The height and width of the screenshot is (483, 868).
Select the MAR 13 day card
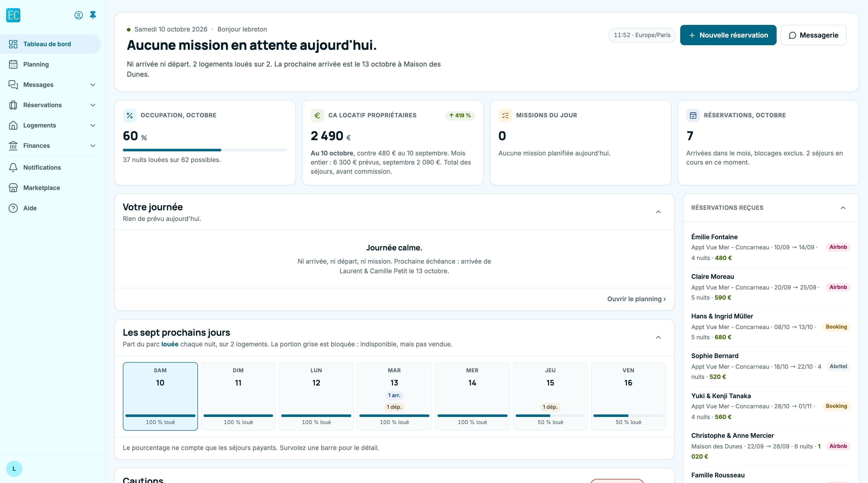(394, 396)
